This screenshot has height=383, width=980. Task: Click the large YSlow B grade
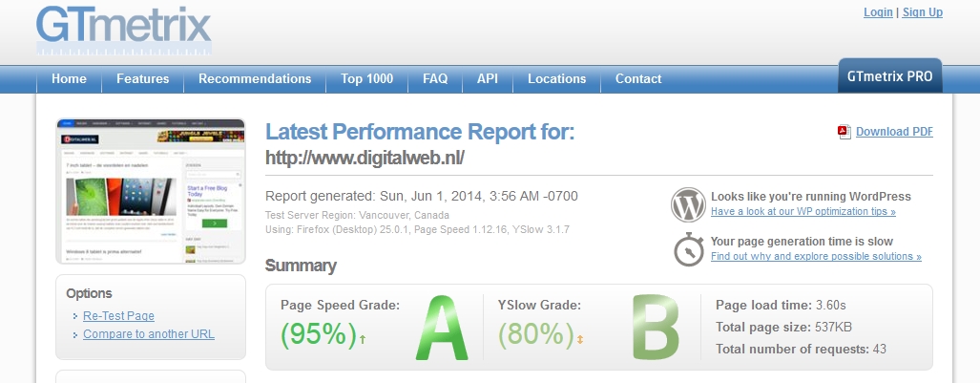[655, 328]
